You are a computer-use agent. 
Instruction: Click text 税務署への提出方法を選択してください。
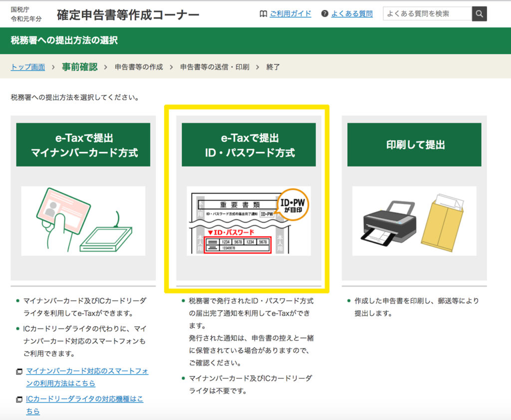pyautogui.click(x=76, y=97)
